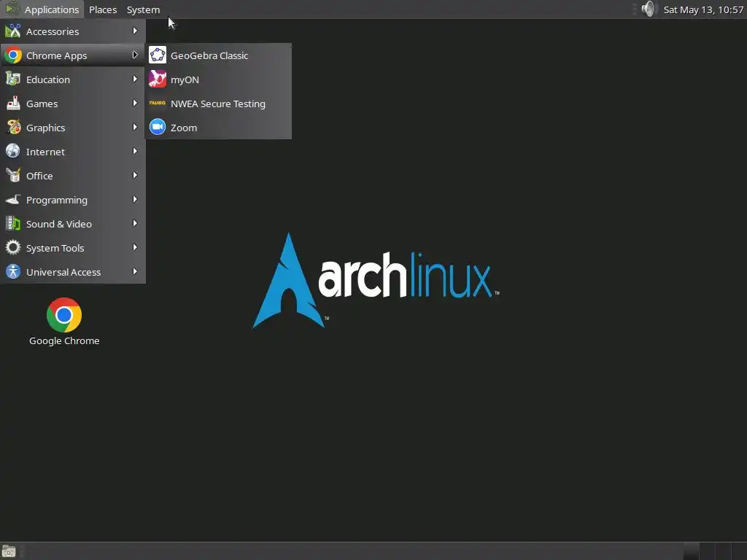The width and height of the screenshot is (747, 560).
Task: Click the Office category icon
Action: 13,176
